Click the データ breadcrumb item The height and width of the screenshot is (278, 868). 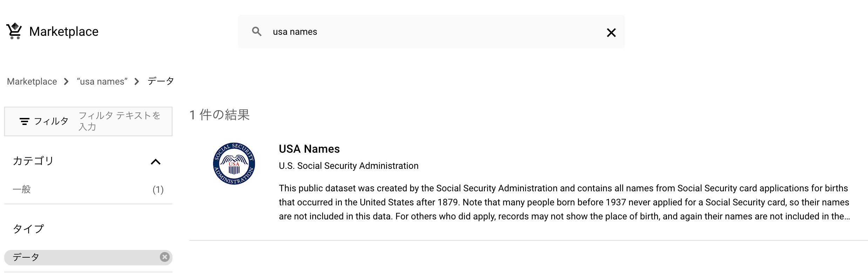click(x=161, y=81)
